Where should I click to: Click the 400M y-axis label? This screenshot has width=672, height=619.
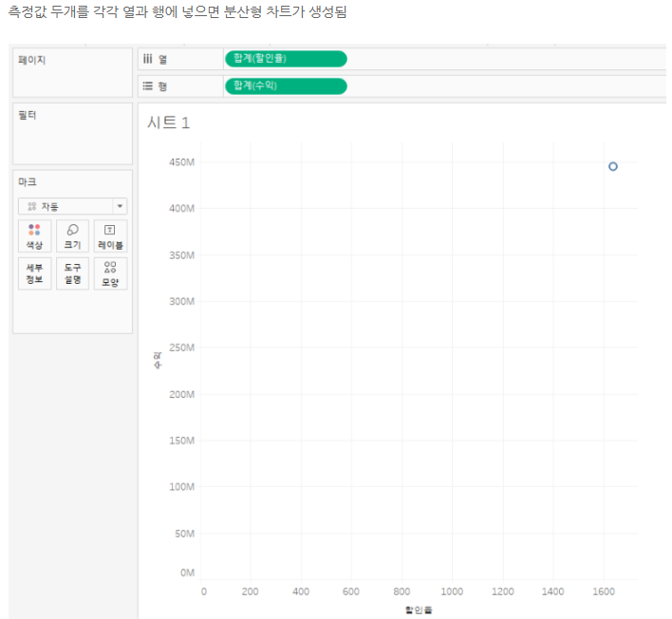click(x=181, y=208)
